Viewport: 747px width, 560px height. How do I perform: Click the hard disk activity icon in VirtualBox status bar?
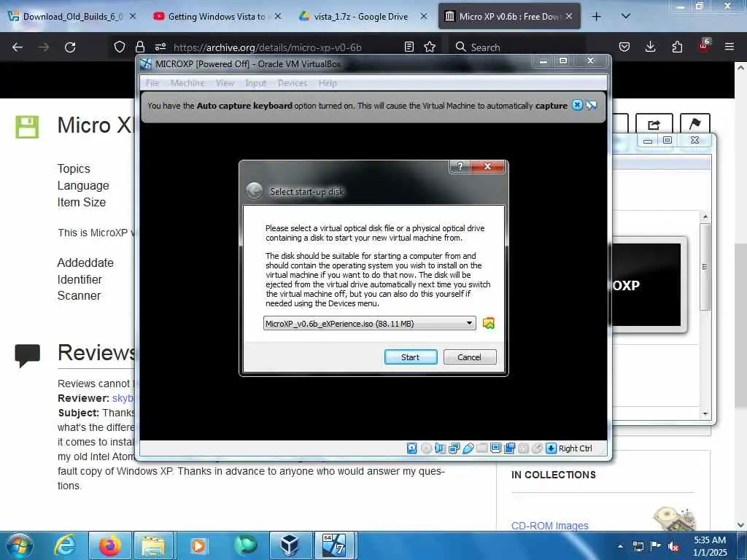[412, 448]
